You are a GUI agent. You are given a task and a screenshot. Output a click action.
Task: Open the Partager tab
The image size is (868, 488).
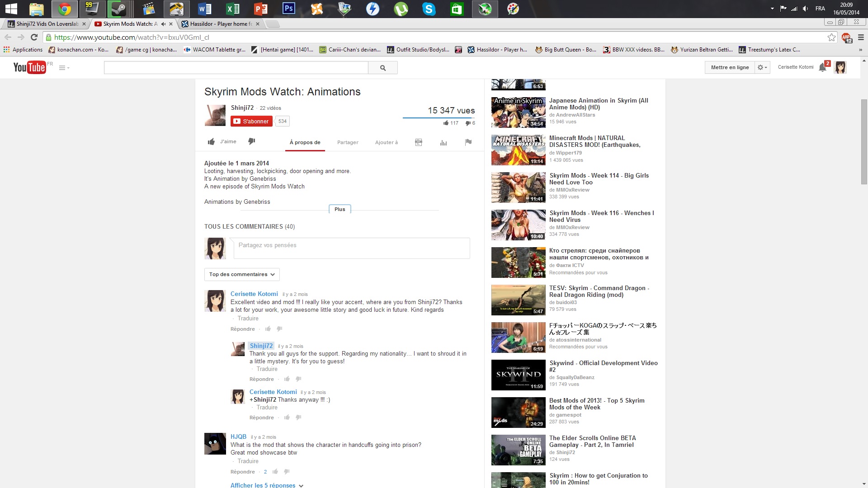point(348,142)
